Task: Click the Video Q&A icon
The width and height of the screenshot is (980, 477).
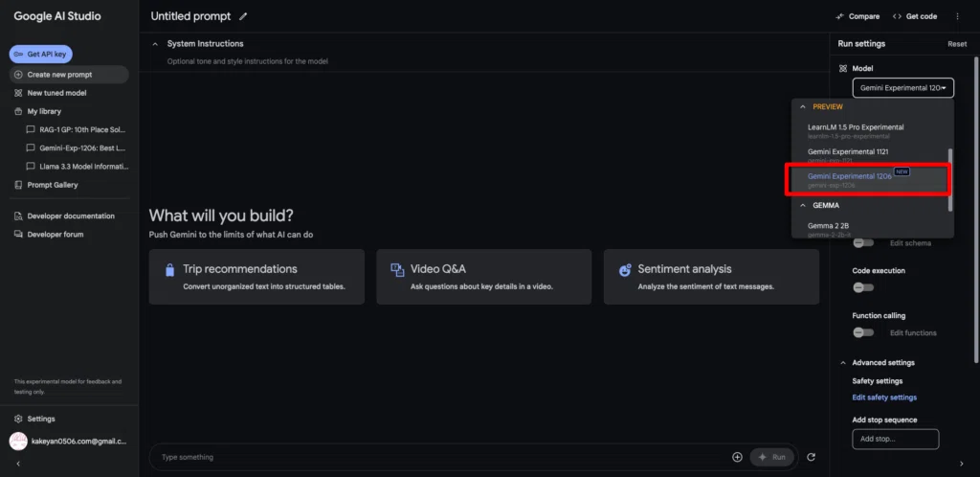Action: [x=397, y=270]
